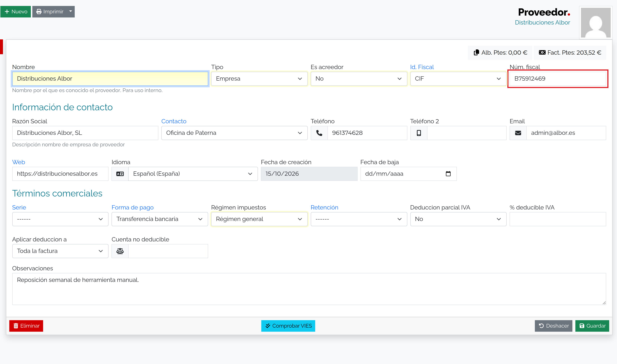Open the Deduccion parcial IVA dropdown
Screen dimensions: 617x364
coord(458,219)
